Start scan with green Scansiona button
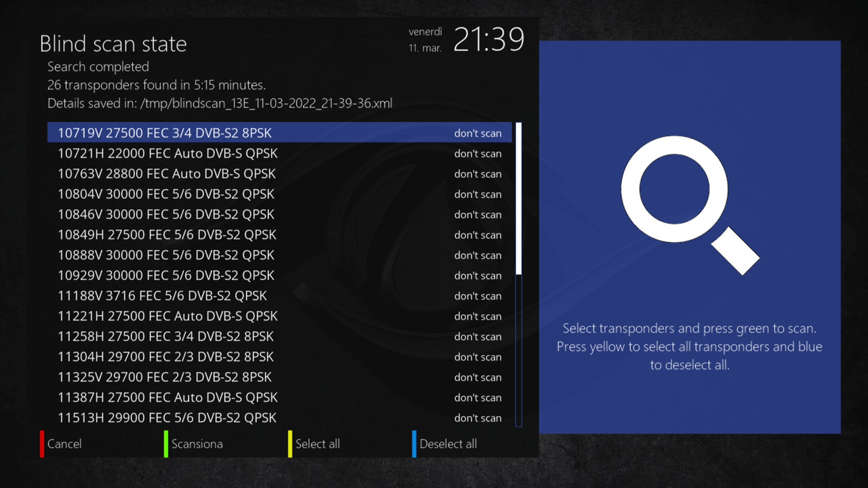868x488 pixels. [193, 444]
